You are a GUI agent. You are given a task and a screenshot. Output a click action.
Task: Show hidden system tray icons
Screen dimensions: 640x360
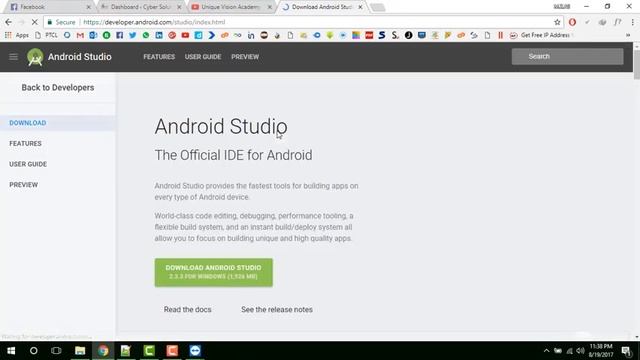click(547, 351)
